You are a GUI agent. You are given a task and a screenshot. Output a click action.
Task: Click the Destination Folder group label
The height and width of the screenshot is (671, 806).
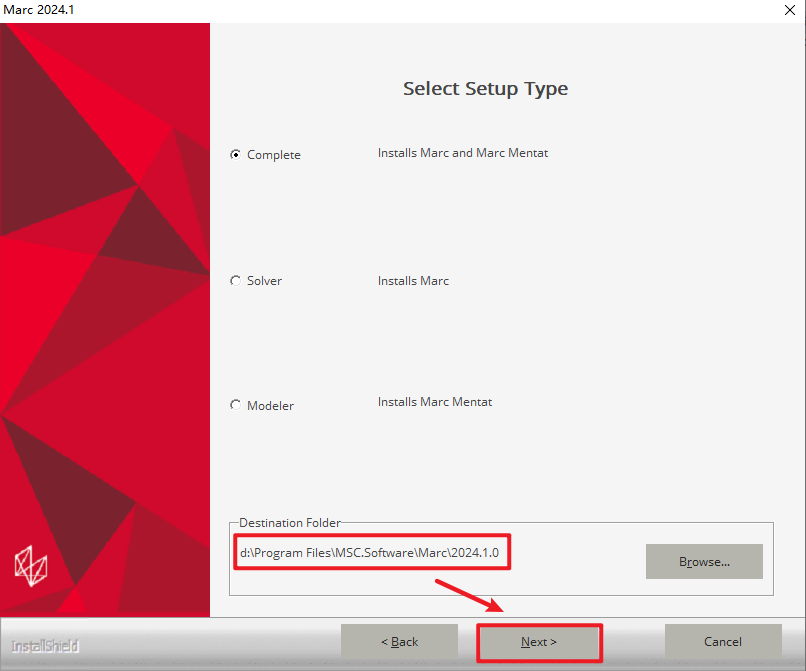290,523
